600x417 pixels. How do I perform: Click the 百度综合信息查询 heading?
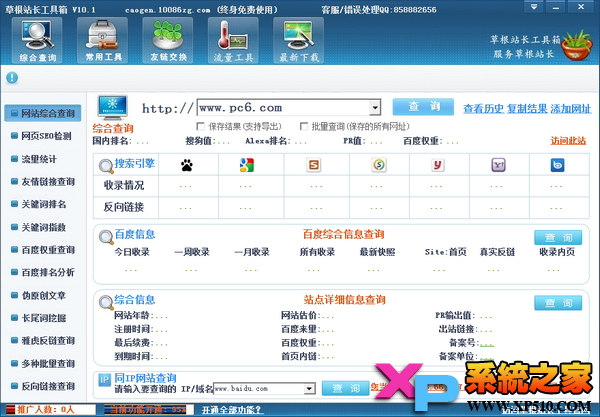344,235
